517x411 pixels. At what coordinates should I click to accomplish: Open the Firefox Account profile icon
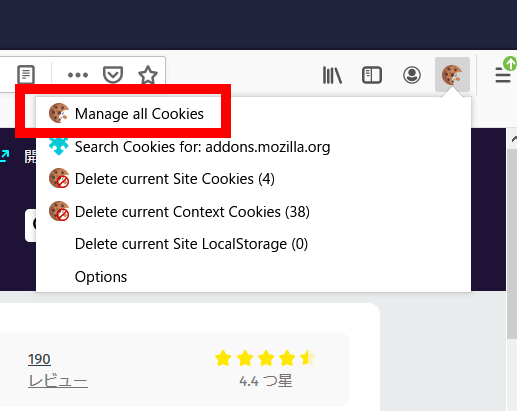click(412, 75)
